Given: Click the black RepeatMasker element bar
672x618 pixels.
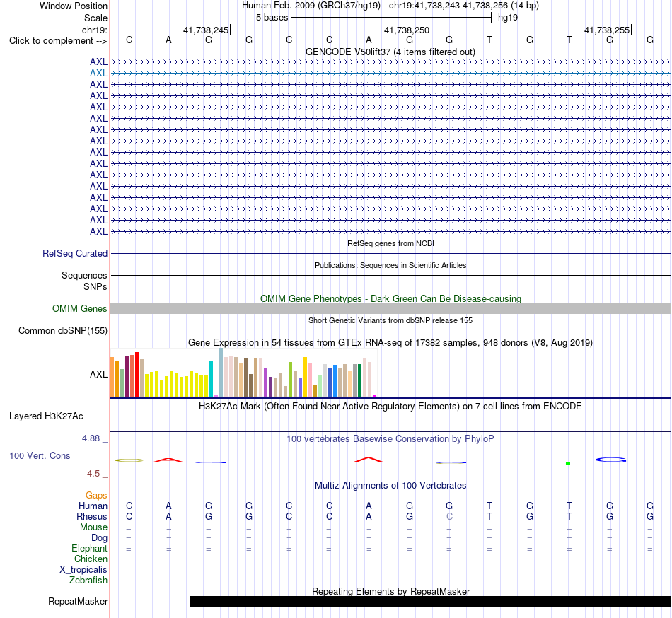Looking at the screenshot, I should point(431,601).
